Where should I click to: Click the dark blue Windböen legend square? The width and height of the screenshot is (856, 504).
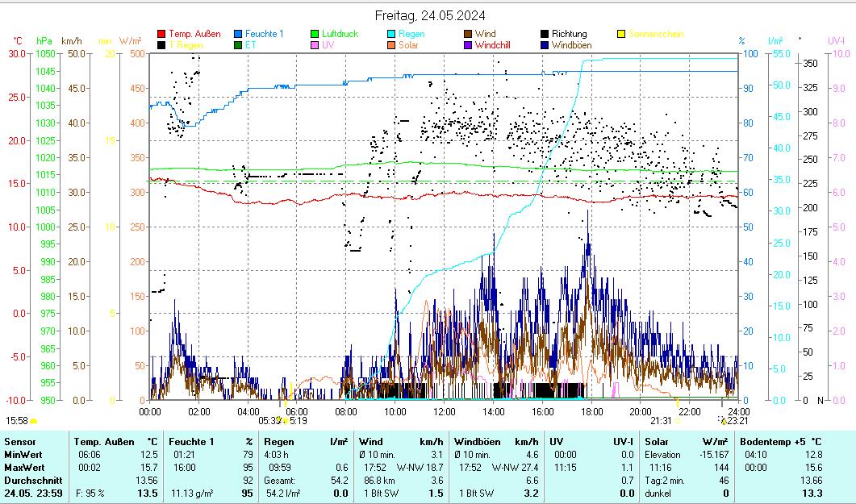[x=545, y=45]
